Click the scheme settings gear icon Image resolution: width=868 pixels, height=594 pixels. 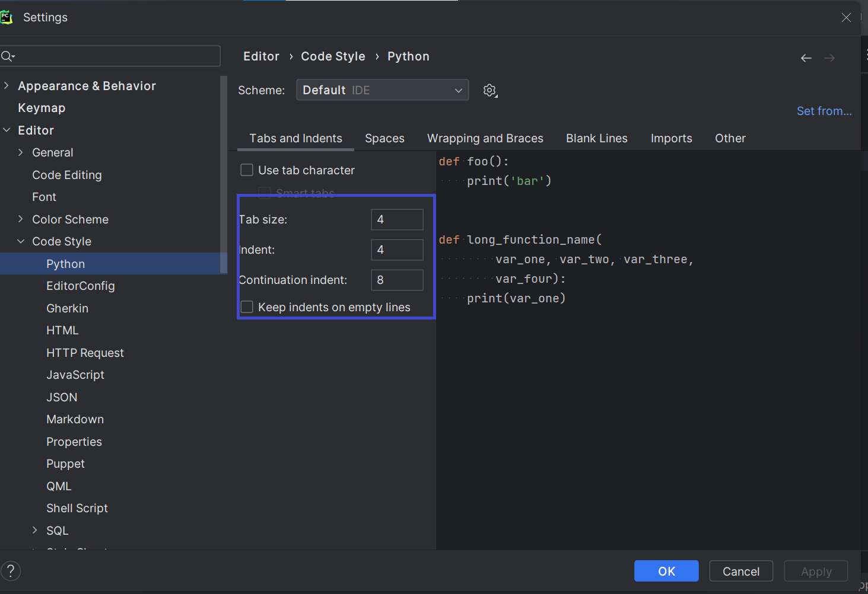[x=490, y=90]
